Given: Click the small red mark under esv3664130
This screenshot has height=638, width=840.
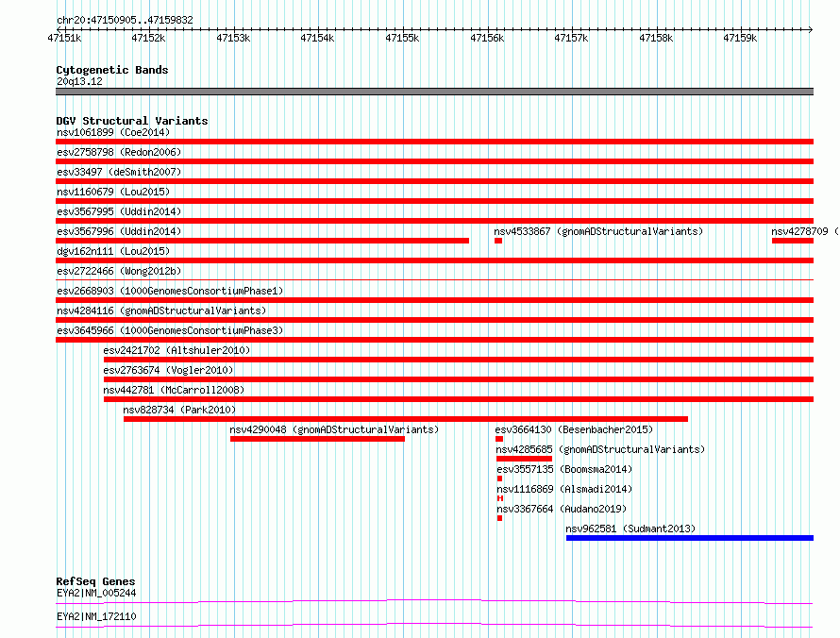Looking at the screenshot, I should coord(499,439).
